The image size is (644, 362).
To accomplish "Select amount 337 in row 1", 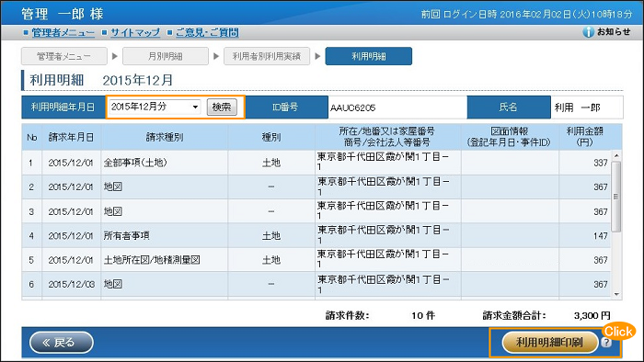I will tap(600, 163).
